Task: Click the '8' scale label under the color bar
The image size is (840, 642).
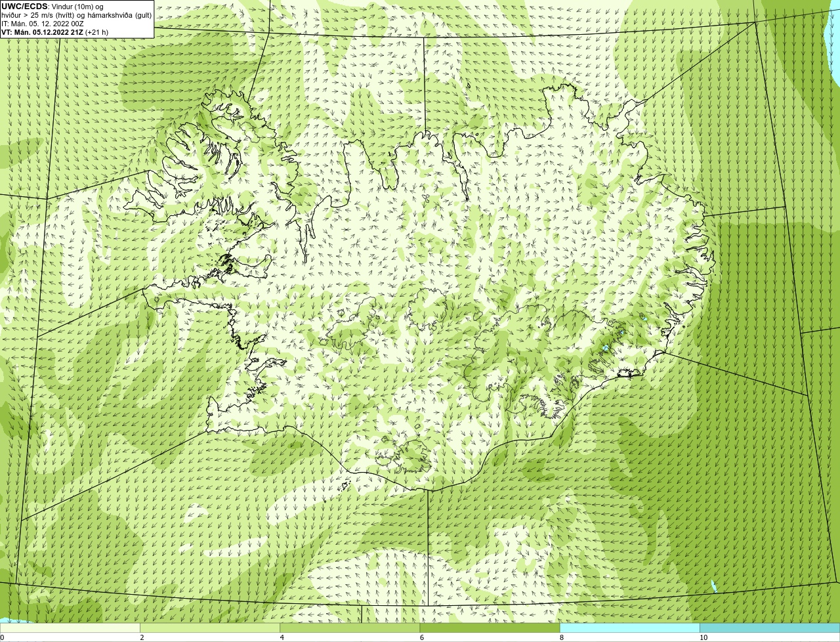Action: tap(561, 637)
